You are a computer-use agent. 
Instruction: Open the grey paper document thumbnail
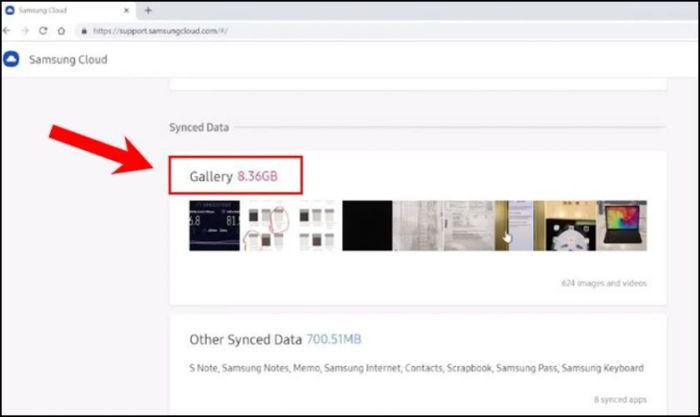tap(418, 225)
